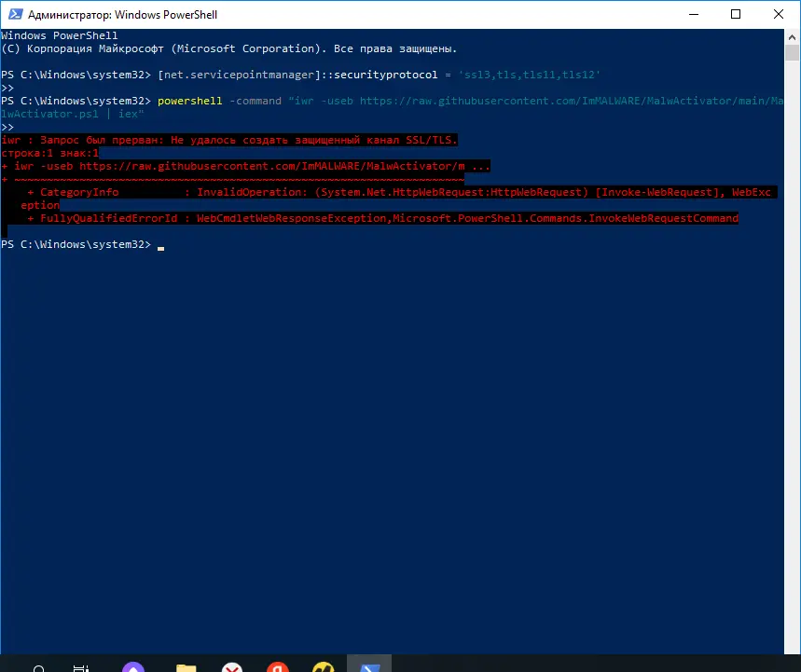This screenshot has width=801, height=672.
Task: Launch Yandex Browser from the taskbar
Action: 278,667
